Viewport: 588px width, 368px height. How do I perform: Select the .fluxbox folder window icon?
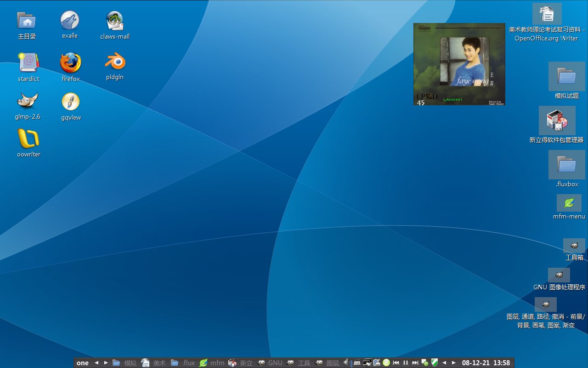pyautogui.click(x=566, y=165)
